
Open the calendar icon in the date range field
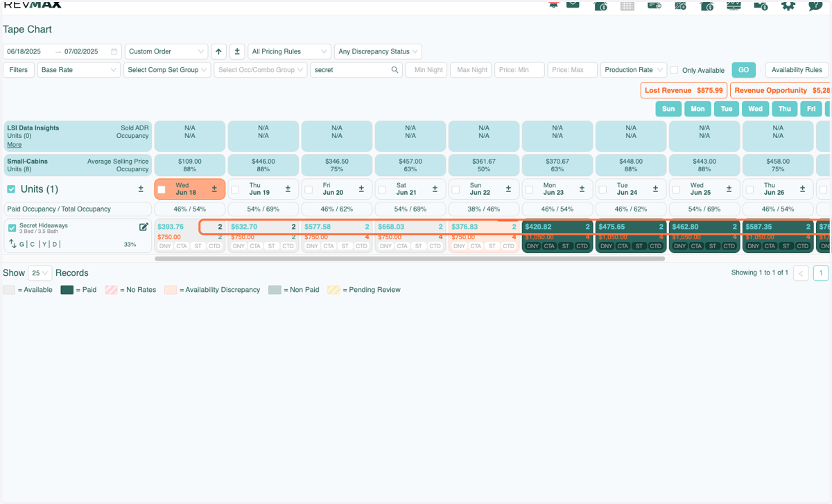[x=114, y=51]
